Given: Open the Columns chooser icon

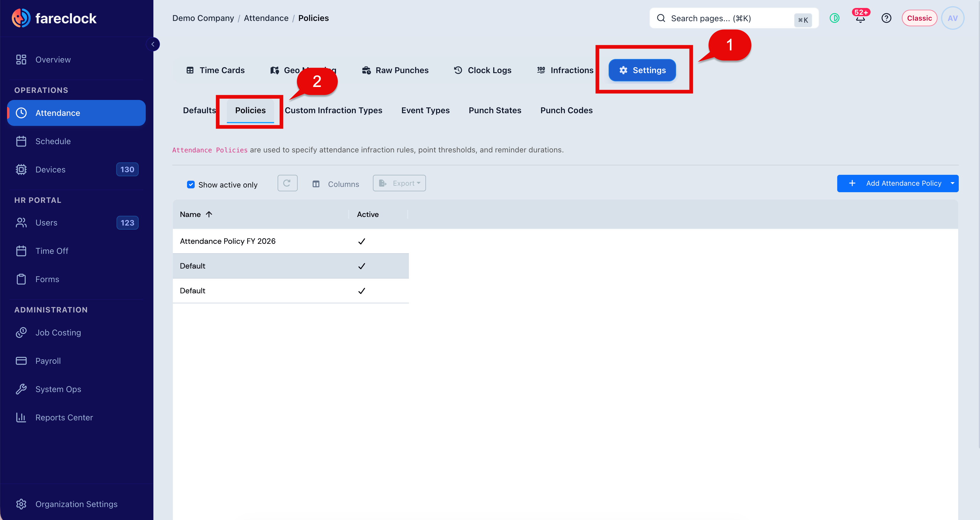Looking at the screenshot, I should 316,184.
